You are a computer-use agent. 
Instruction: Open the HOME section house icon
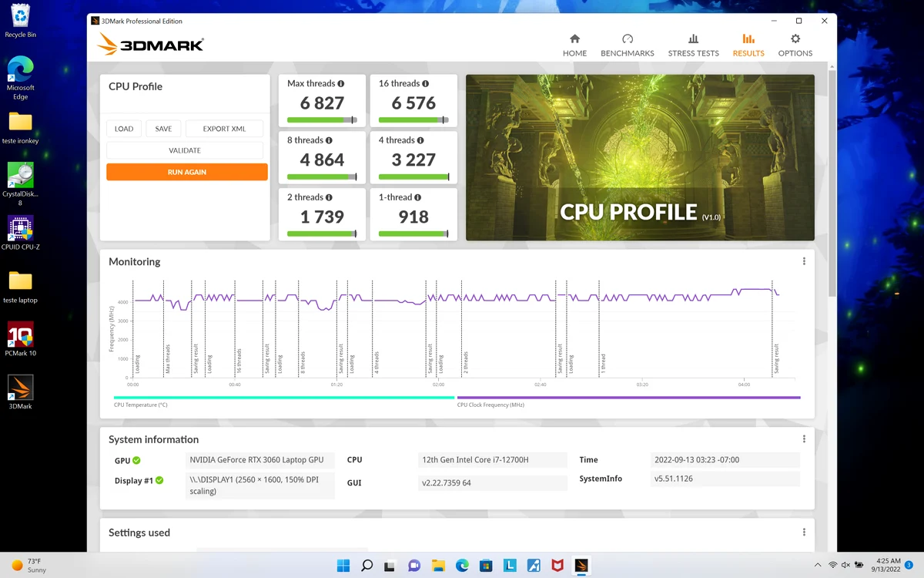574,39
